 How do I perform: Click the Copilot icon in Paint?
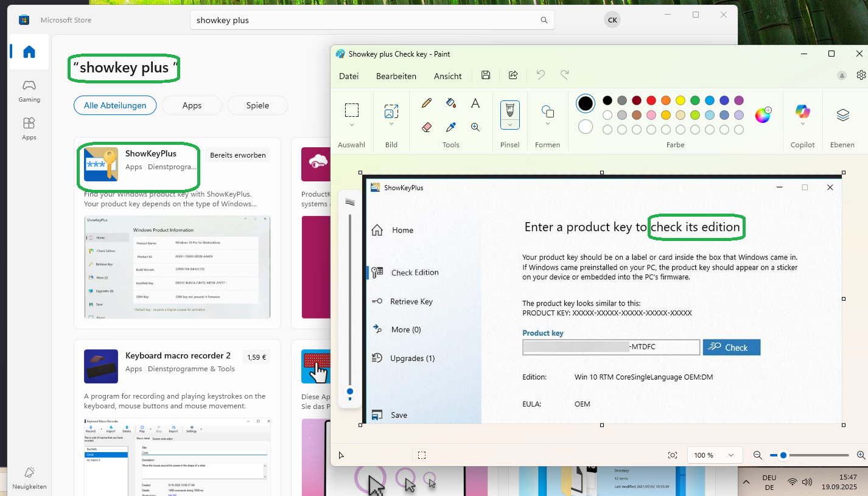point(803,111)
